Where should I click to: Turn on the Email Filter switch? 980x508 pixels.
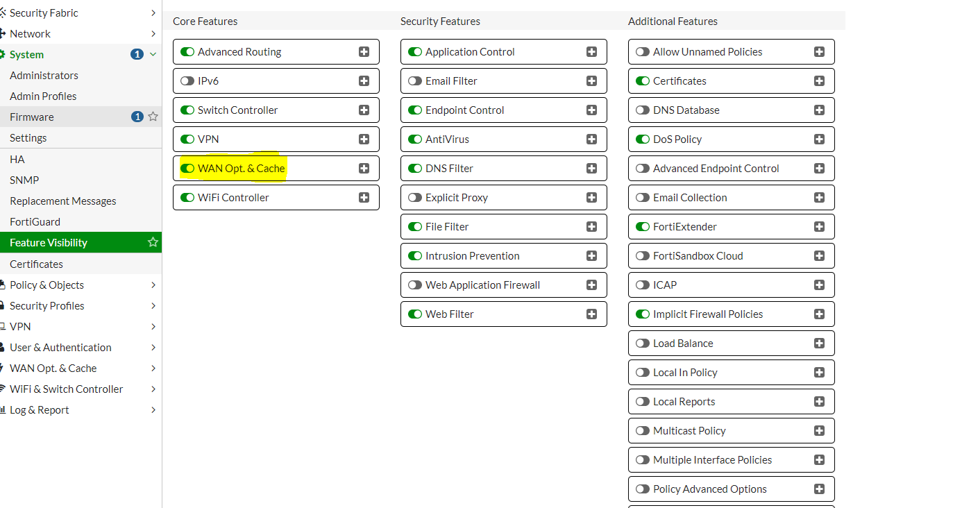click(414, 81)
